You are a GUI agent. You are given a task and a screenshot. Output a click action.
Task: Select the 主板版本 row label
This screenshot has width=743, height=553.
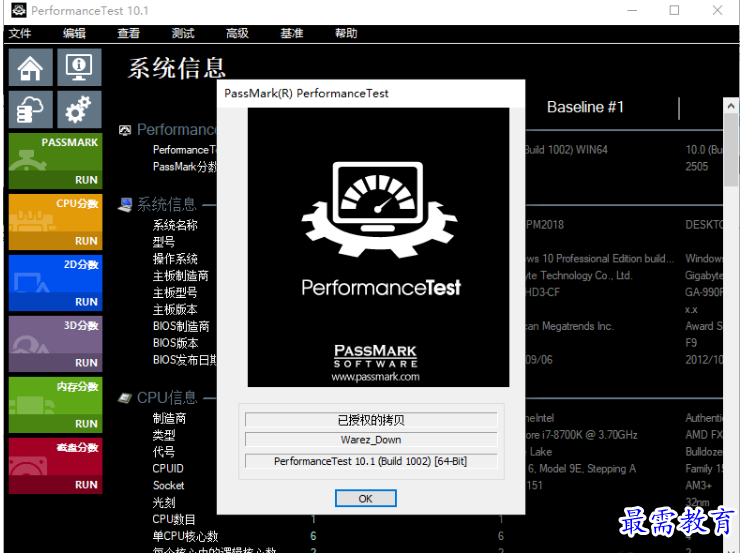pyautogui.click(x=175, y=310)
